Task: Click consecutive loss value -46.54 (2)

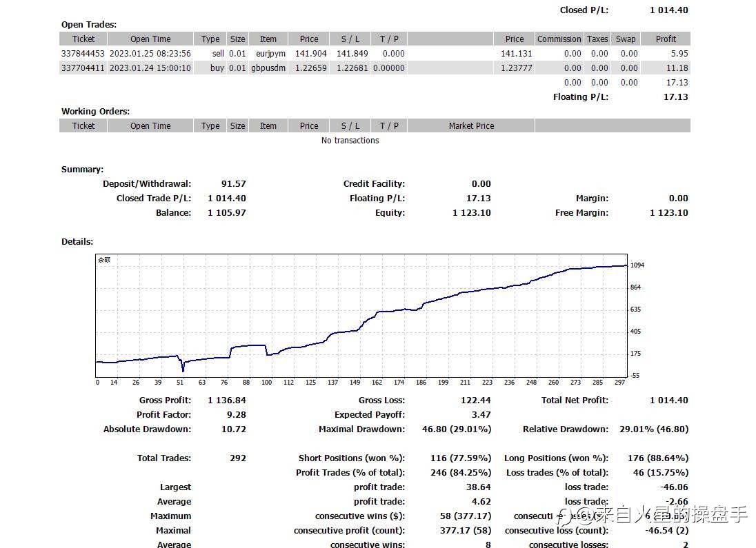Action: click(667, 530)
